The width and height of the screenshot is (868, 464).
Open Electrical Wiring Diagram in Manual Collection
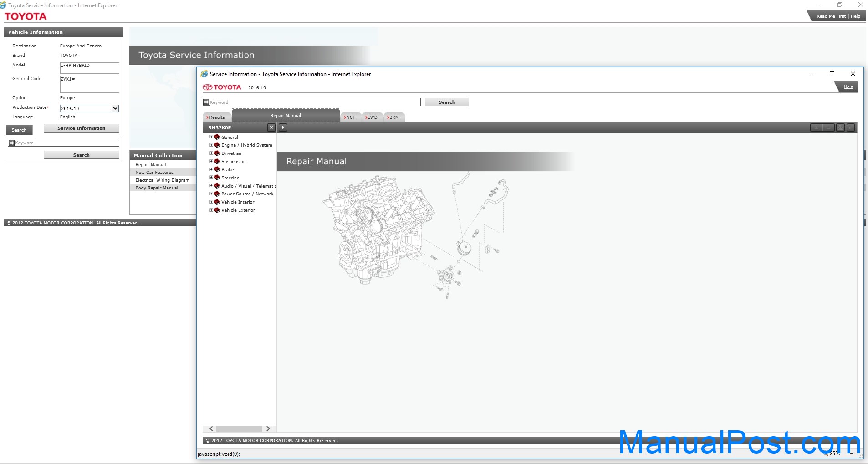pos(163,180)
